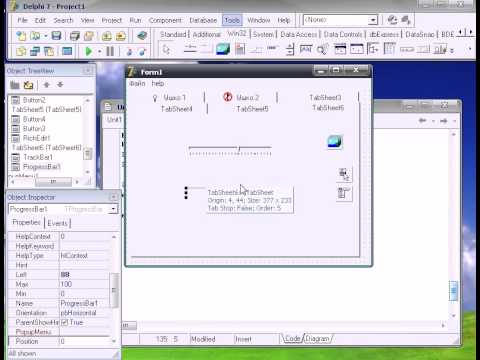This screenshot has width=480, height=360.
Task: Run the project with green arrow
Action: pos(89,51)
